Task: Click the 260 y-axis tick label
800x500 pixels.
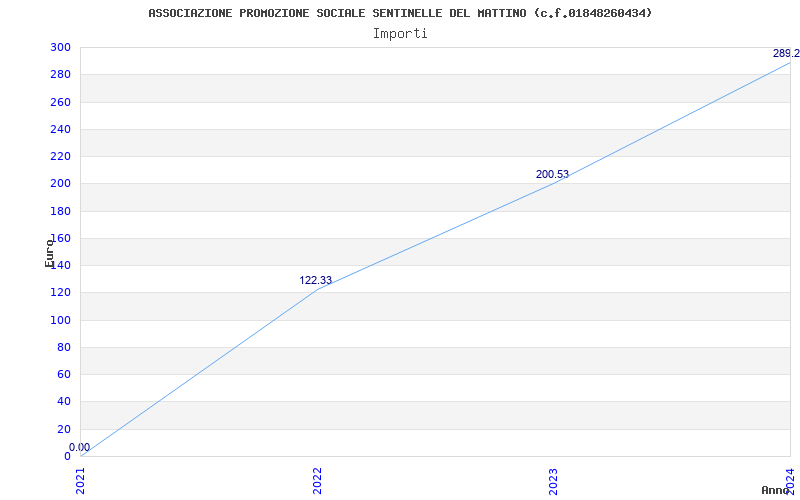Action: (x=61, y=102)
